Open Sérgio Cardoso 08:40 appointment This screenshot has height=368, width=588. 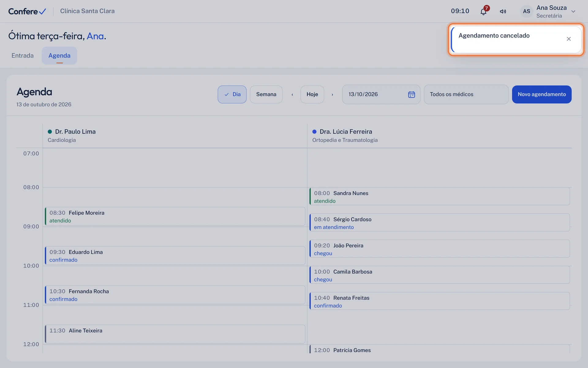tap(439, 223)
